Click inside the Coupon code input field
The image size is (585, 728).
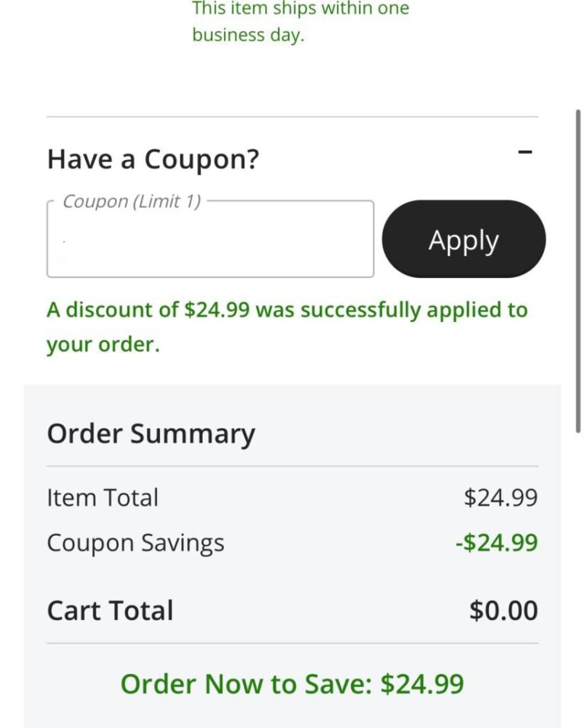209,238
